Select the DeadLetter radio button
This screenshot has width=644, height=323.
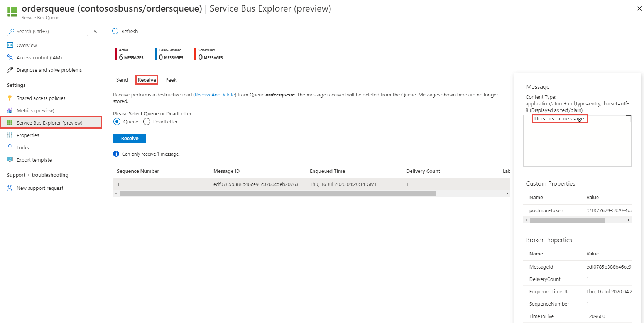[x=147, y=122]
